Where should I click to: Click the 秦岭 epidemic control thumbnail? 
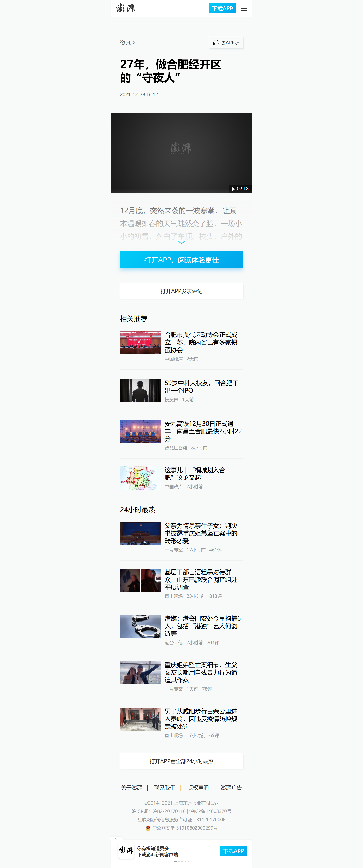[140, 719]
